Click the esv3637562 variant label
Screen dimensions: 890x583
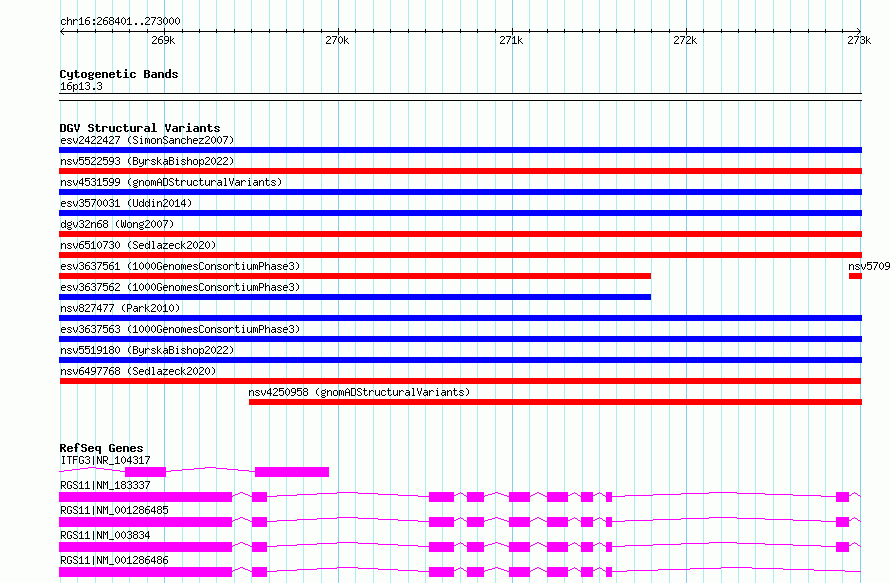click(180, 287)
